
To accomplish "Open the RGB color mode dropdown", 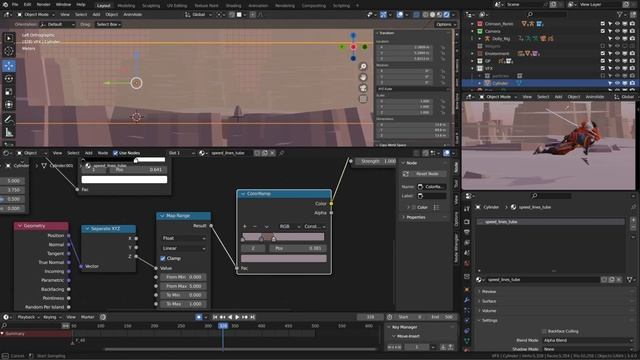I will coord(289,226).
